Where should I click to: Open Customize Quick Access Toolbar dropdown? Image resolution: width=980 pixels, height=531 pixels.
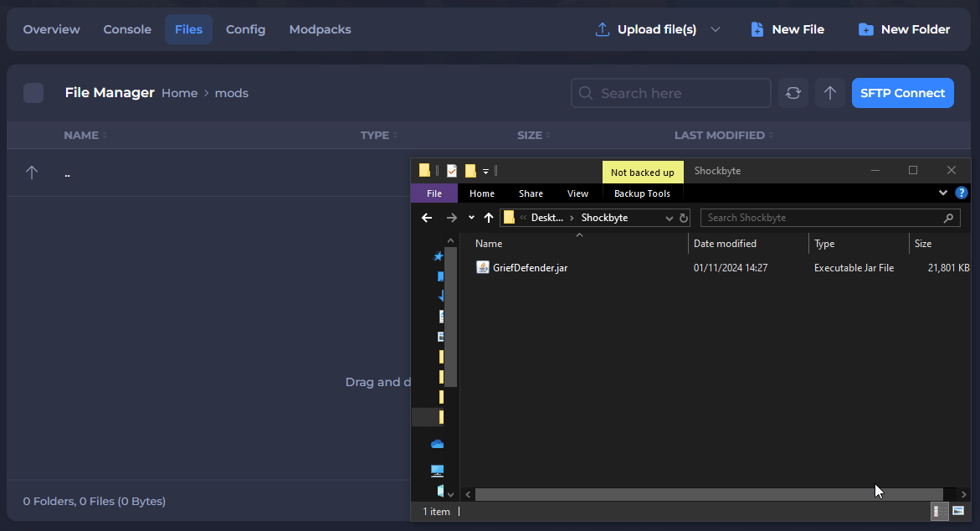tap(485, 171)
